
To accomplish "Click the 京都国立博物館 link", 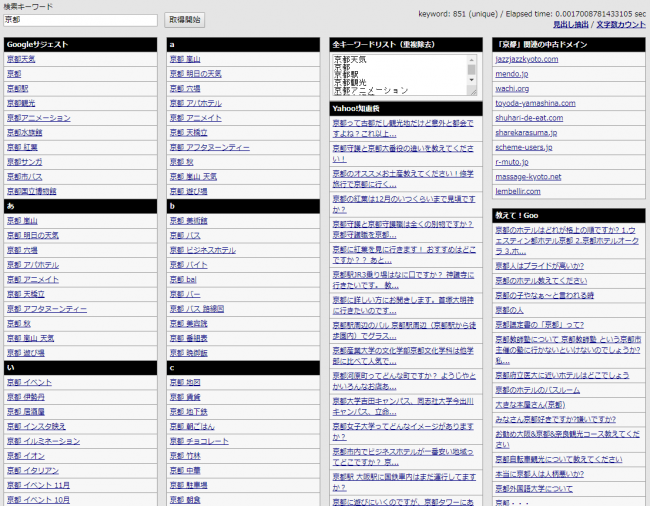I will [x=32, y=191].
